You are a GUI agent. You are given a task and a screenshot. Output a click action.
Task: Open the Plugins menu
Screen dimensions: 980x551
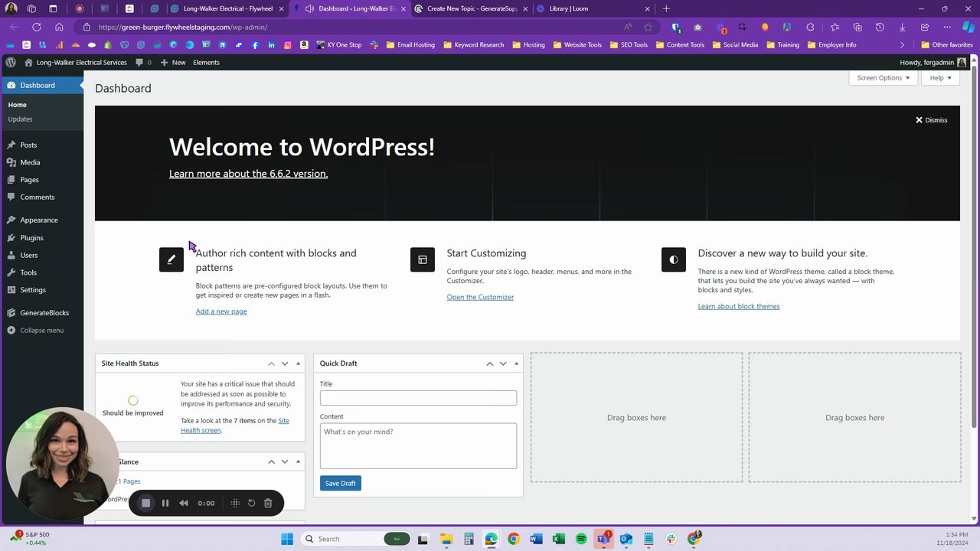31,238
